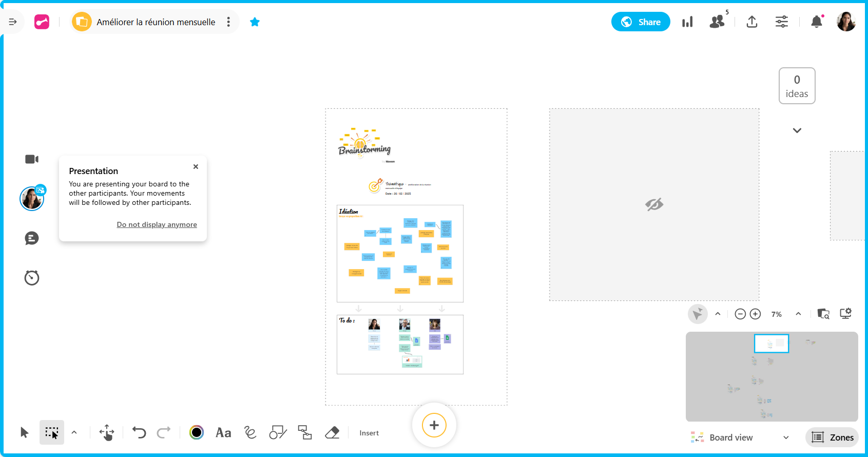Expand the chevron below ideas counter

click(x=797, y=130)
